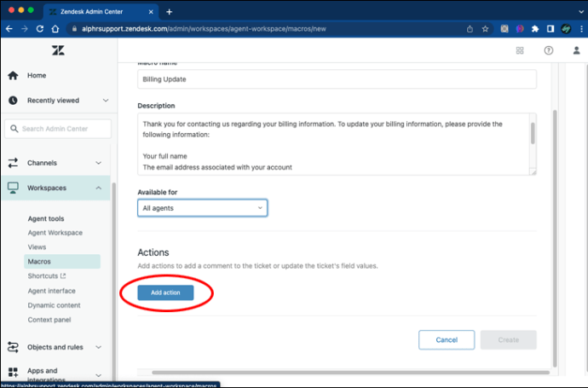Click the Actions heading

(x=153, y=252)
